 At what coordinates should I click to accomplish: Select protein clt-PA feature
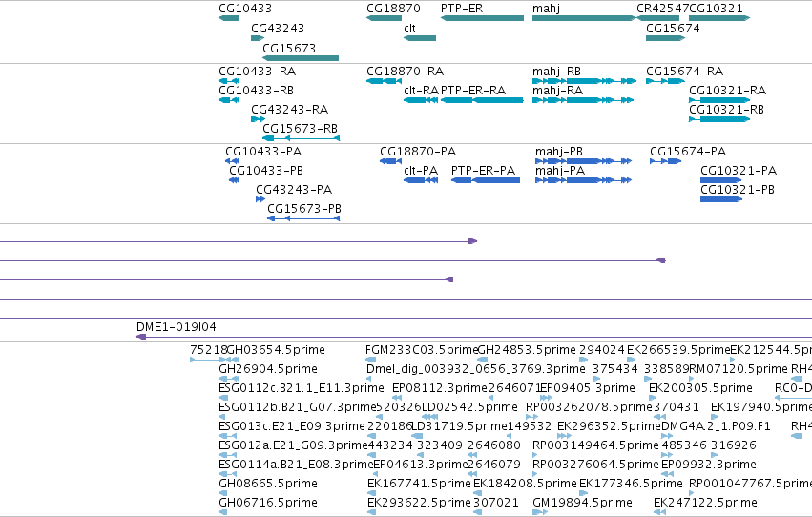[421, 180]
